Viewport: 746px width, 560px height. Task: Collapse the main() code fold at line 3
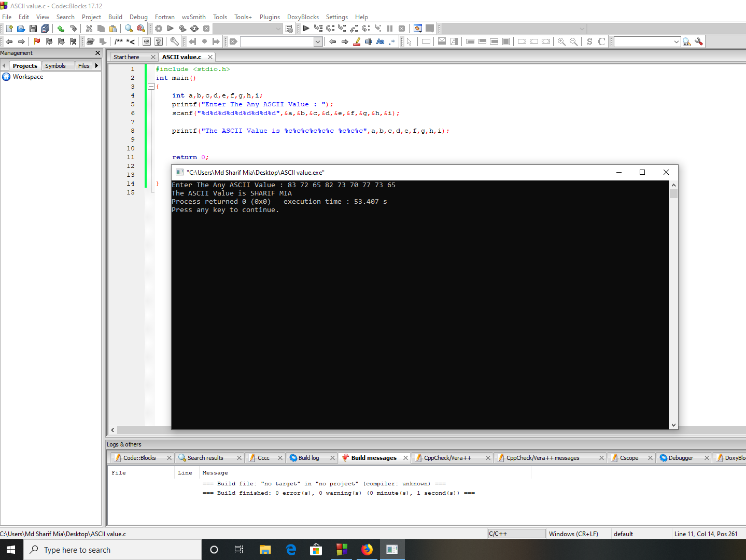[x=151, y=87]
